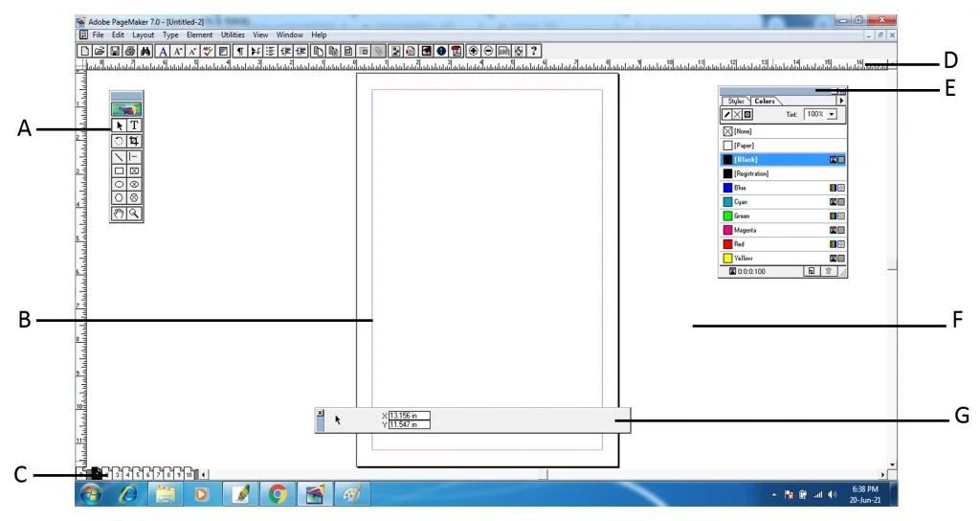Click the paragraph mark toolbar icon
980x521 pixels.
240,52
